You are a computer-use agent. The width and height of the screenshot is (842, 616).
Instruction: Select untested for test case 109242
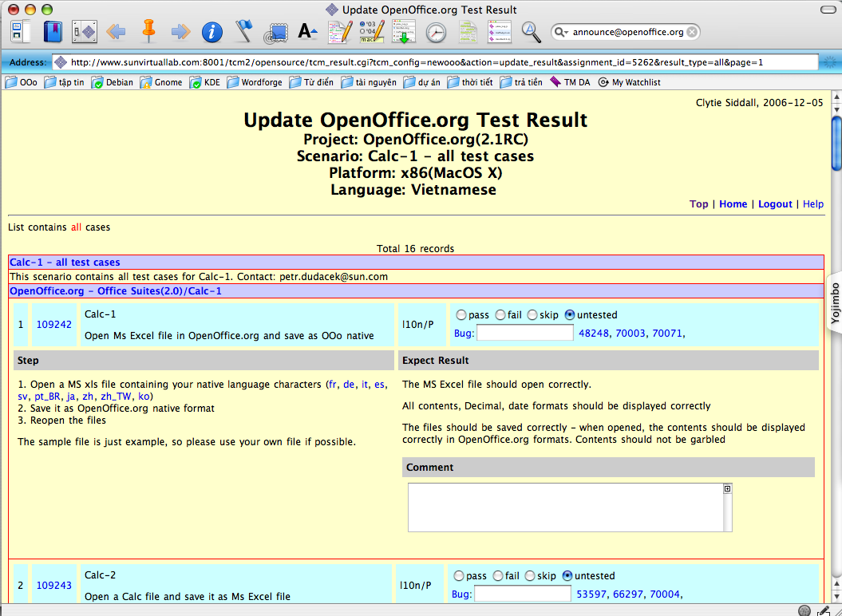tap(570, 314)
